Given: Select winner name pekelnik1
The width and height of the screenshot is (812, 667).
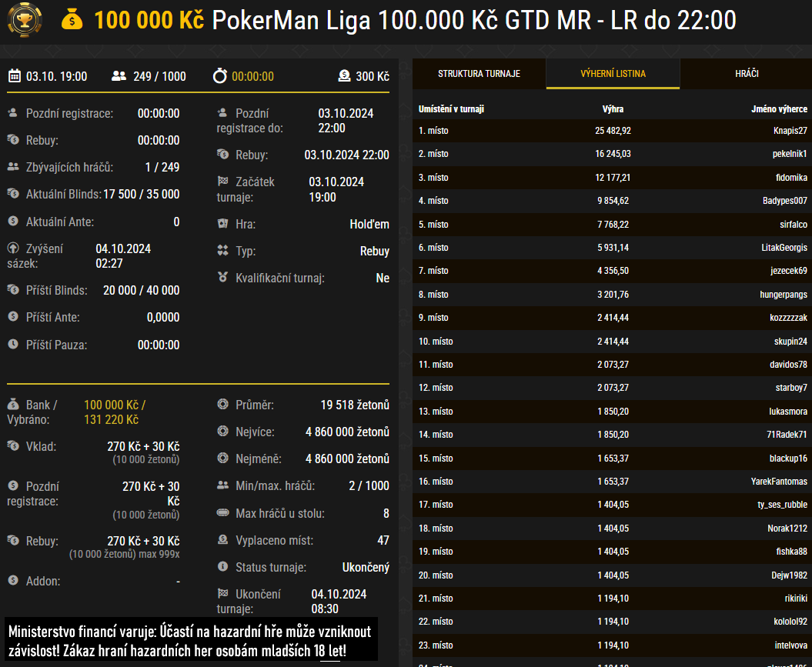Looking at the screenshot, I should click(790, 154).
